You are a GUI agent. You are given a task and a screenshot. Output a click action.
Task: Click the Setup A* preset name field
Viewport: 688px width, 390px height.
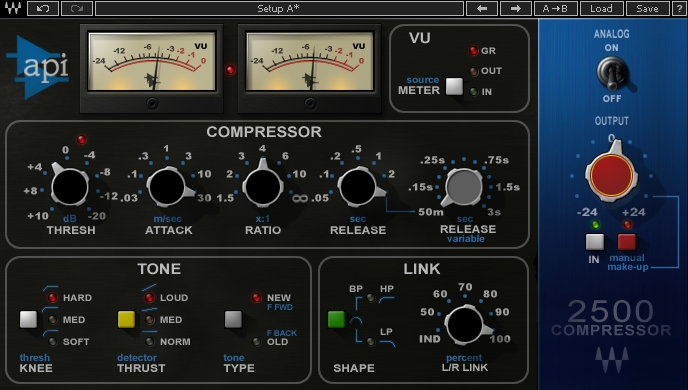(x=279, y=8)
